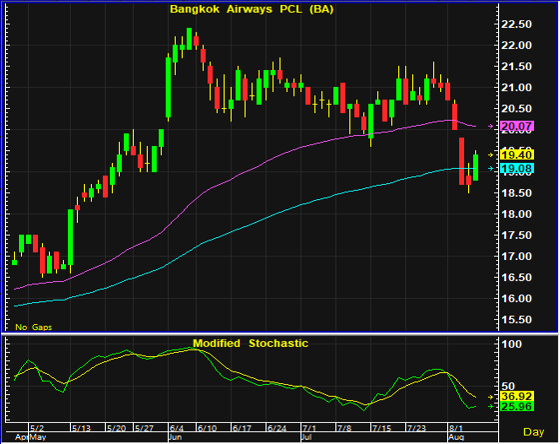Click the 7/8 date marker

344,428
